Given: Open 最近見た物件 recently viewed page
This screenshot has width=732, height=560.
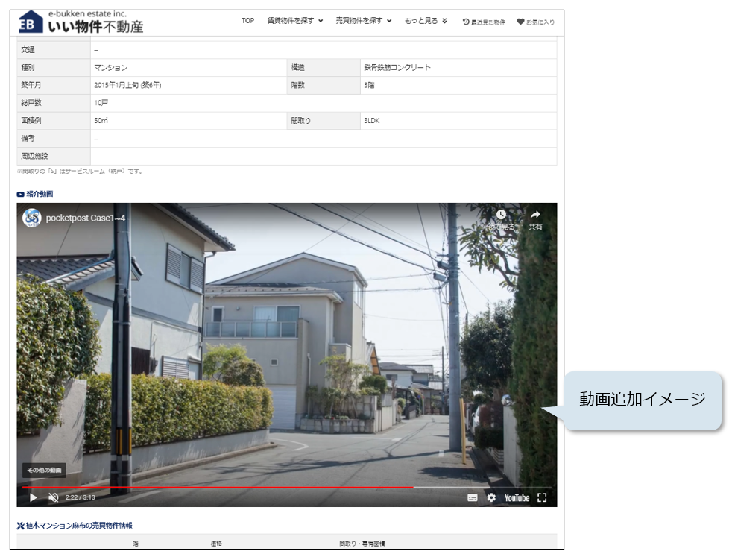Looking at the screenshot, I should (x=484, y=22).
